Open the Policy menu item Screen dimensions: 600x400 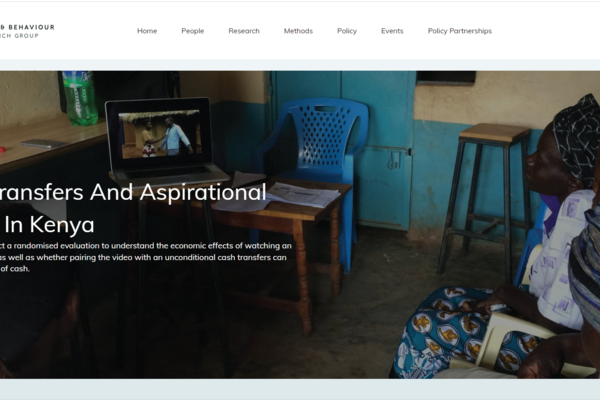347,31
